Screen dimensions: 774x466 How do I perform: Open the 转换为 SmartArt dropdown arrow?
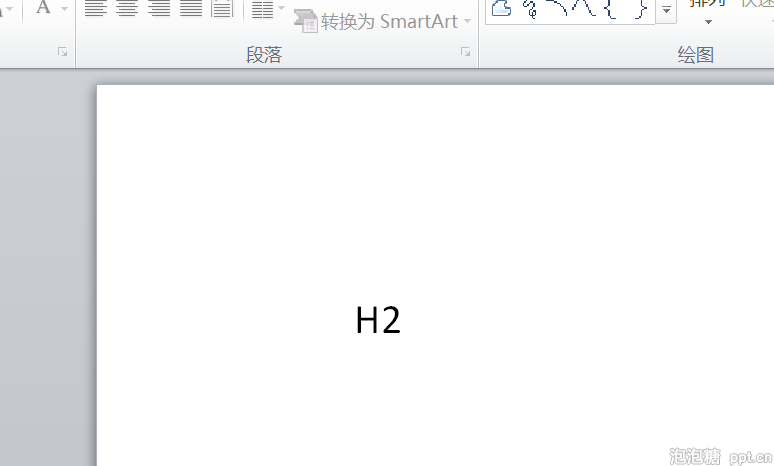click(467, 21)
